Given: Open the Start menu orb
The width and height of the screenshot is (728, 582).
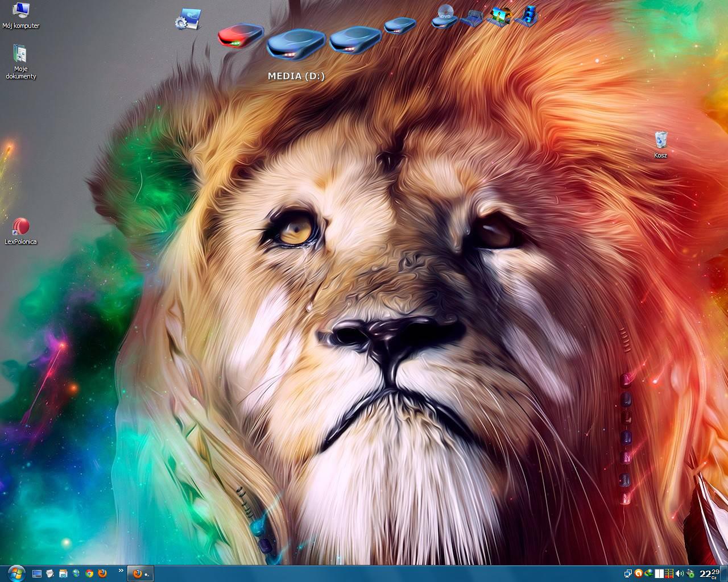Looking at the screenshot, I should [x=16, y=573].
